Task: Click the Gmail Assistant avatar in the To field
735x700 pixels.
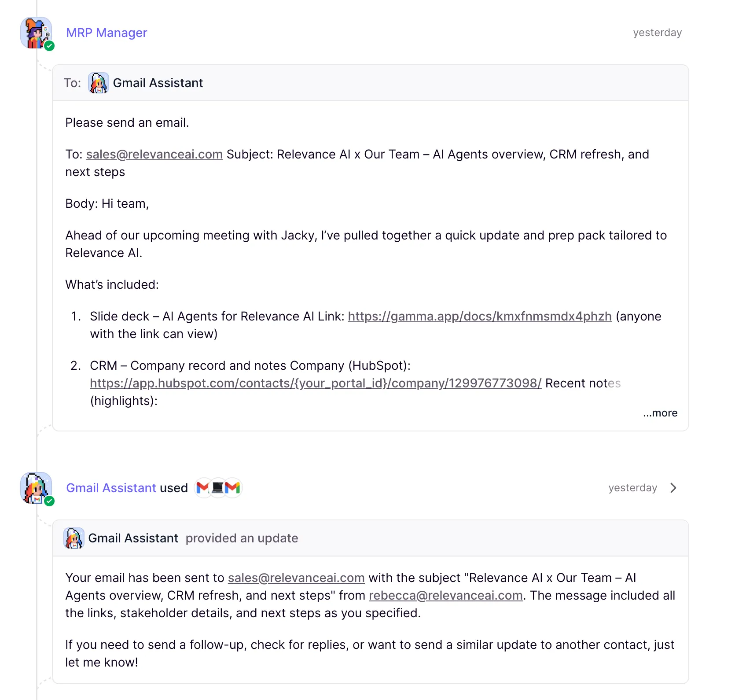Action: (x=98, y=83)
